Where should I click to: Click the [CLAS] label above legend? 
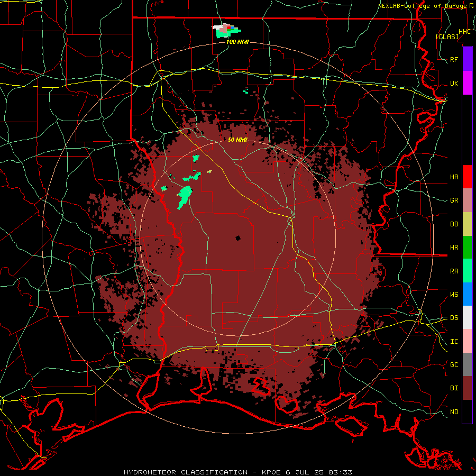point(447,36)
